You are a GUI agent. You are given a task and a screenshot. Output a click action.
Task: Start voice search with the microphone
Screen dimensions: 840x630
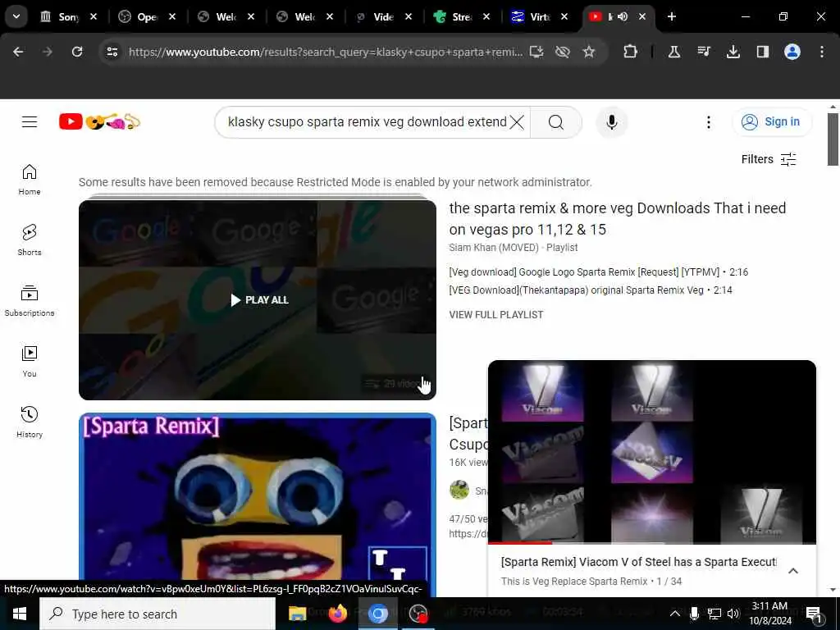pos(611,122)
